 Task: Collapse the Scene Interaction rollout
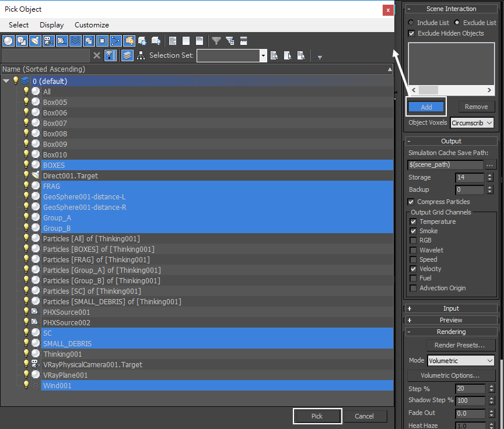pos(452,9)
